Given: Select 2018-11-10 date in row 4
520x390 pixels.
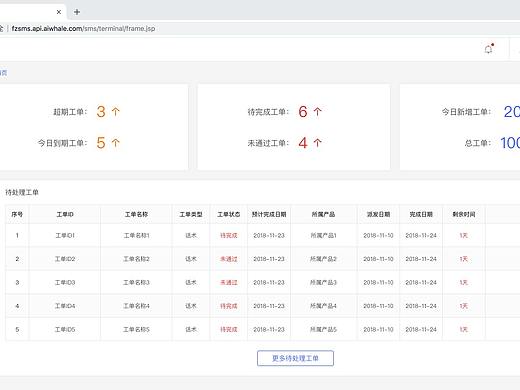Looking at the screenshot, I should point(378,306).
